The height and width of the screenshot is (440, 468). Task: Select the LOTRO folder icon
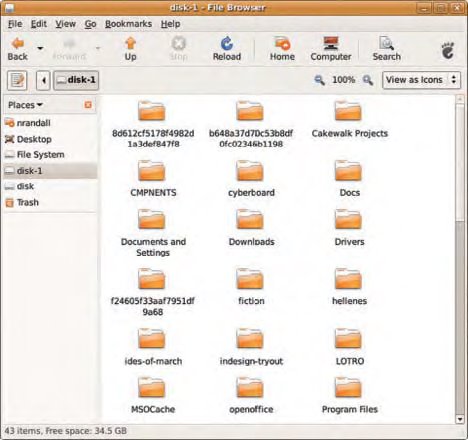point(348,339)
